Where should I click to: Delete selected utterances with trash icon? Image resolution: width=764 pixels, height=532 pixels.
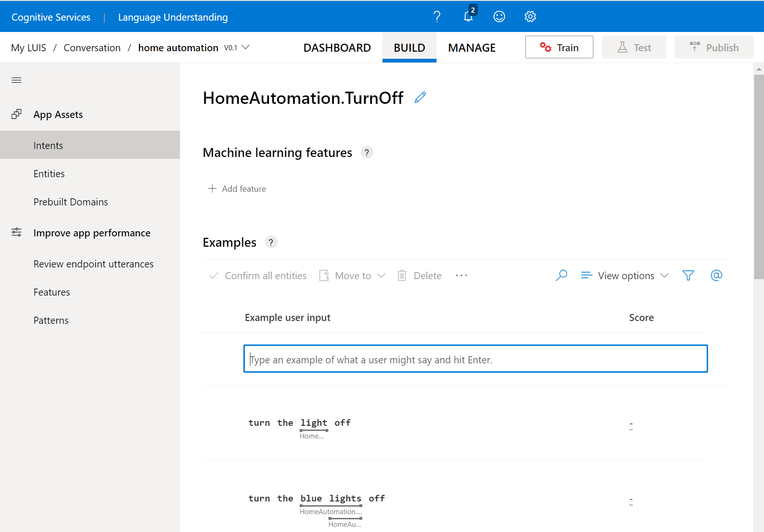(419, 275)
